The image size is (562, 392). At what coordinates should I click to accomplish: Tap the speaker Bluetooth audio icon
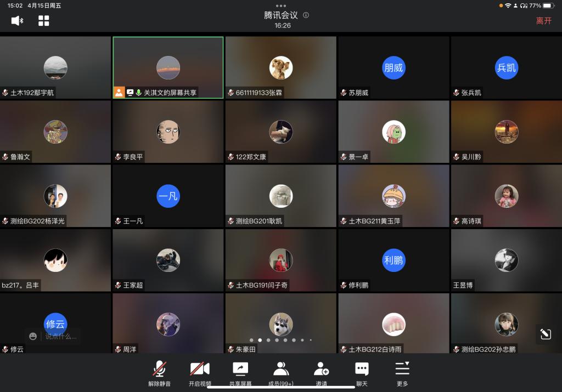[x=17, y=21]
